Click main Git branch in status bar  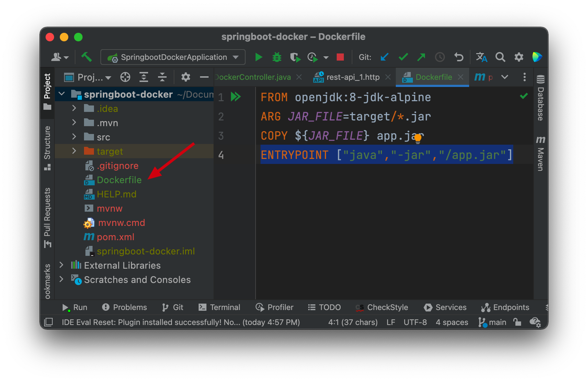click(493, 322)
